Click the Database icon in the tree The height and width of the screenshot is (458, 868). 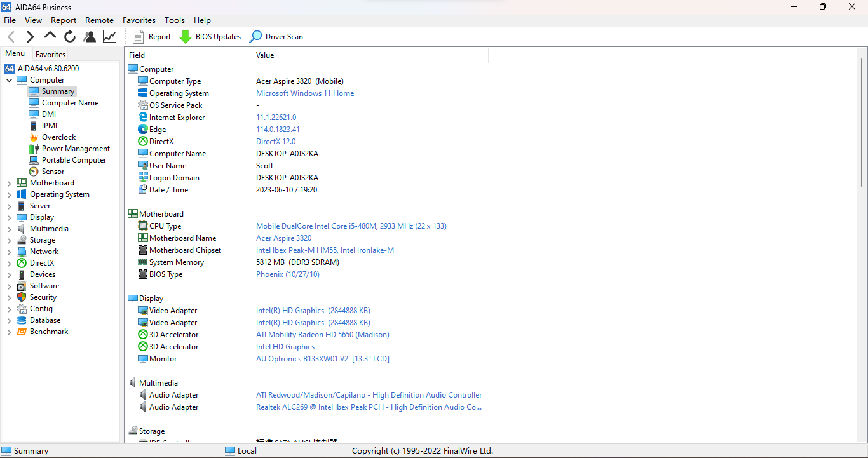(22, 320)
